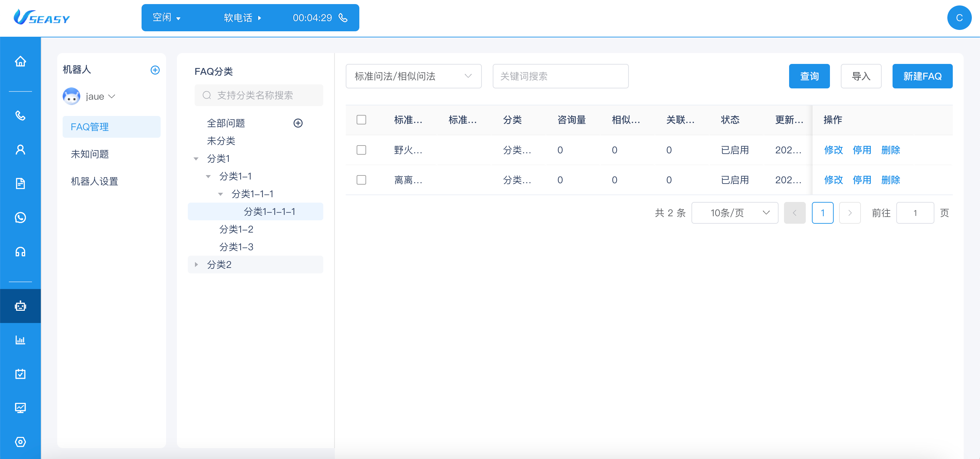Focus the 关键词搜索 input field
980x459 pixels.
click(x=560, y=76)
